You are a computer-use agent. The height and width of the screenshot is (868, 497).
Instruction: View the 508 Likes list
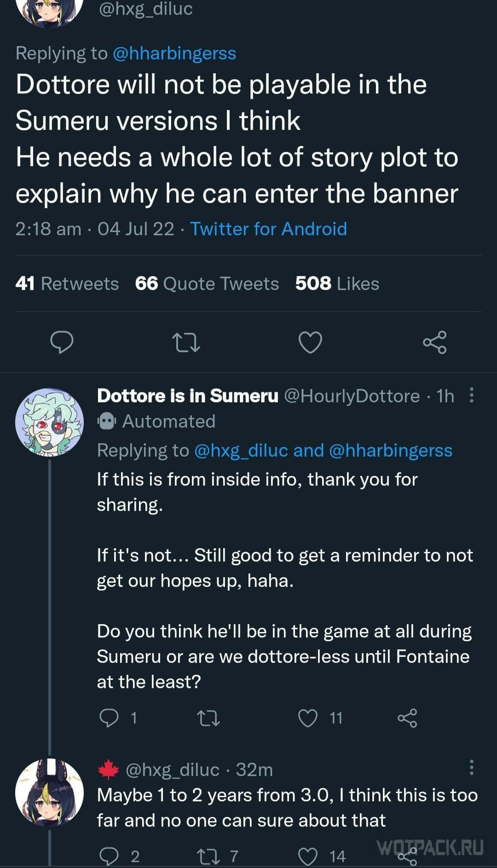click(x=337, y=284)
